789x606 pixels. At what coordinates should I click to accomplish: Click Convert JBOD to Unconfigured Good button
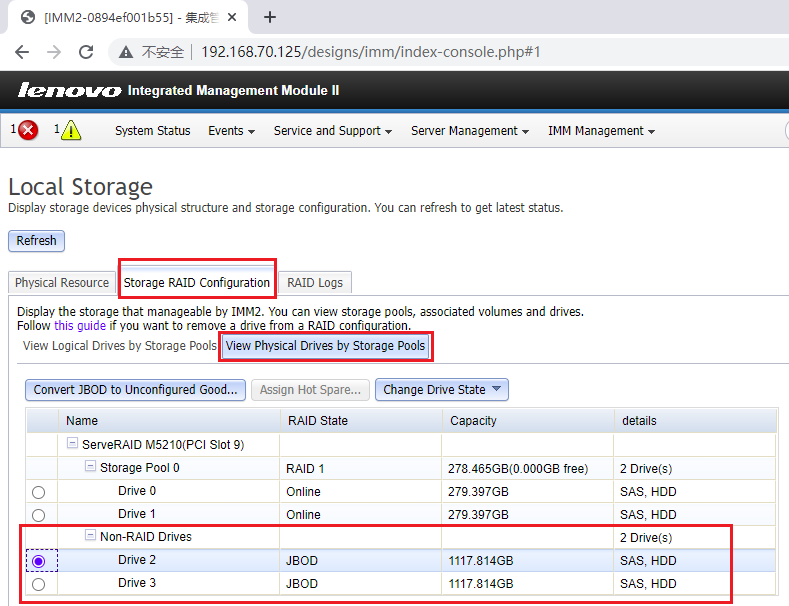tap(135, 390)
